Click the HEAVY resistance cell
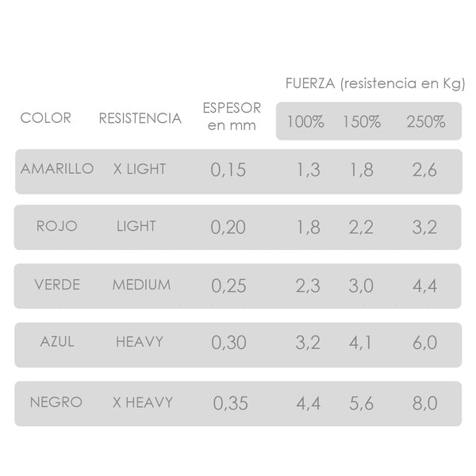This screenshot has width=476, height=476. point(140,342)
